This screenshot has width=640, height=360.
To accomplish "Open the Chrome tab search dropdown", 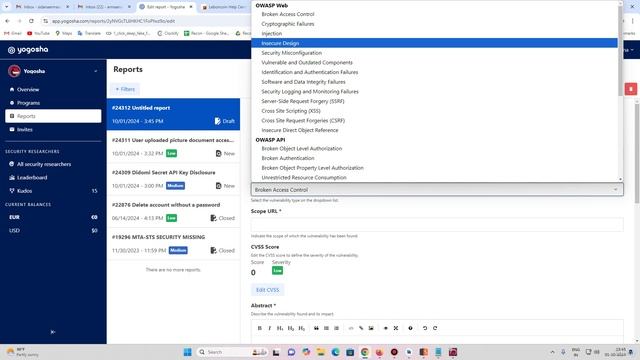I will tap(7, 7).
